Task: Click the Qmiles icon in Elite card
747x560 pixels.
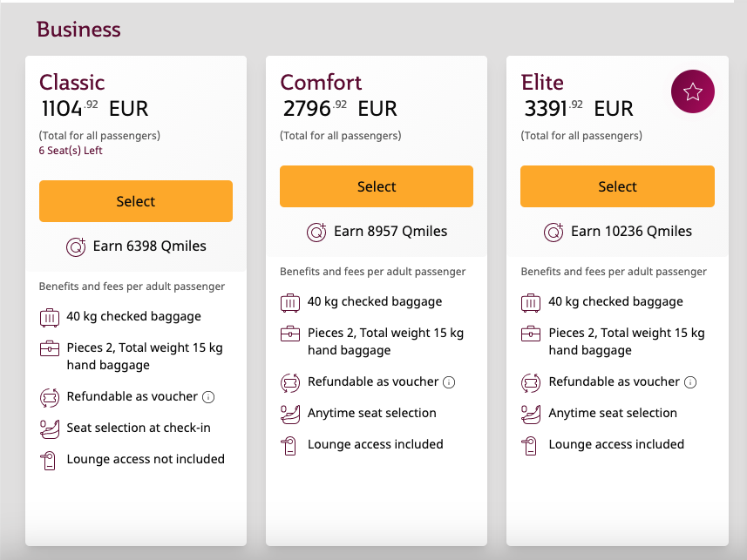Action: pyautogui.click(x=553, y=232)
